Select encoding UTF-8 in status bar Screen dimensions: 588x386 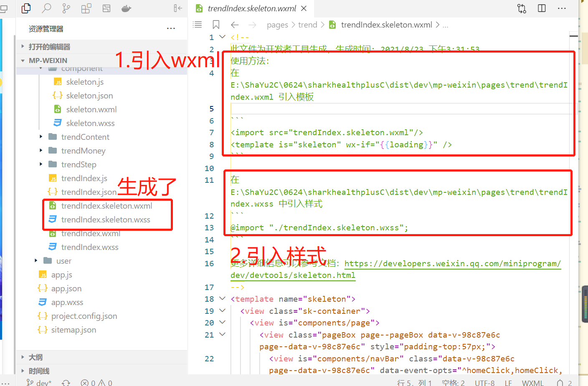(x=484, y=382)
